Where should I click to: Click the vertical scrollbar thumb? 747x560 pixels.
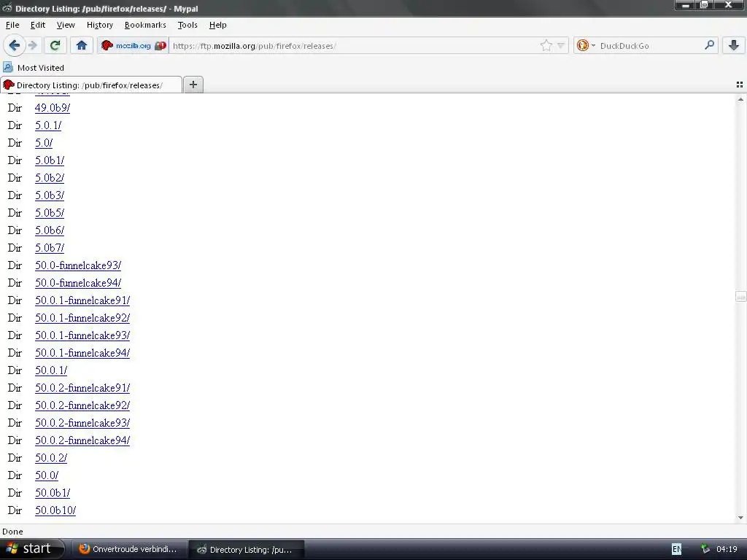tap(740, 297)
